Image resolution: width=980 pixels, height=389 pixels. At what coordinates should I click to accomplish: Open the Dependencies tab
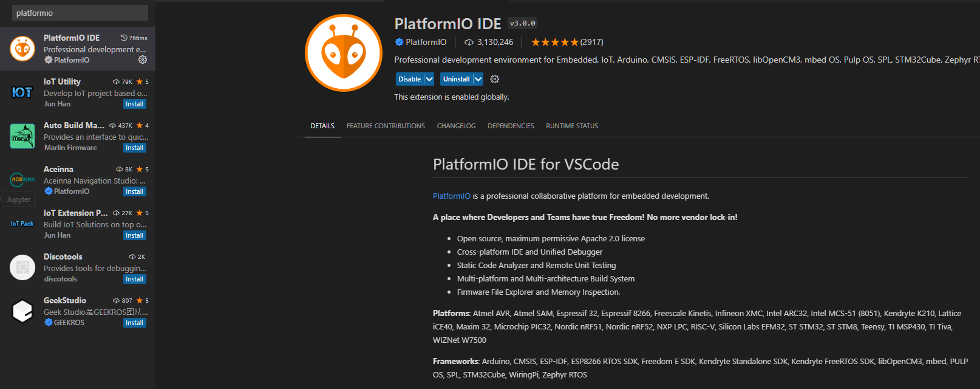pyautogui.click(x=511, y=126)
